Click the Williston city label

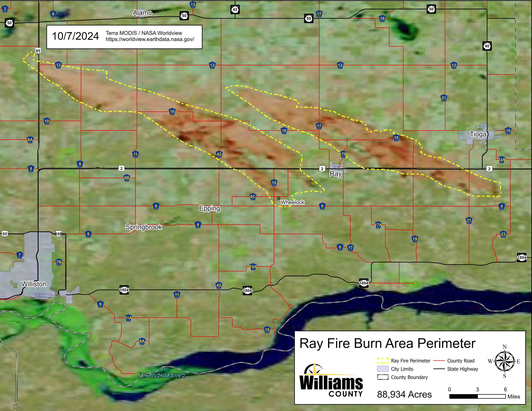[x=34, y=284]
